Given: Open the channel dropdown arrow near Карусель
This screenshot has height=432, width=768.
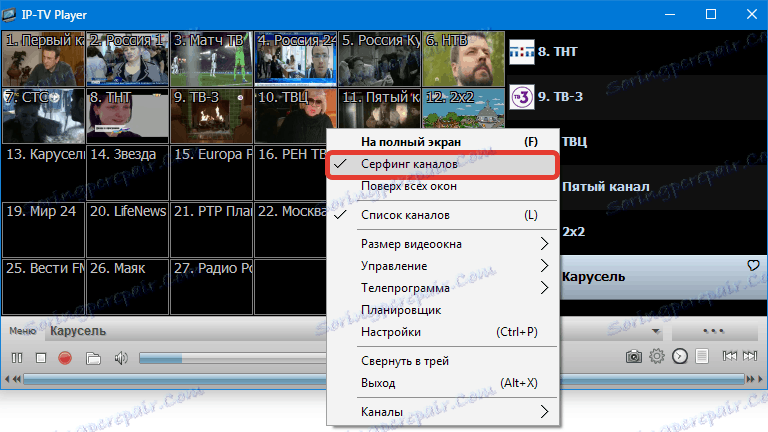Looking at the screenshot, I should pos(655,332).
